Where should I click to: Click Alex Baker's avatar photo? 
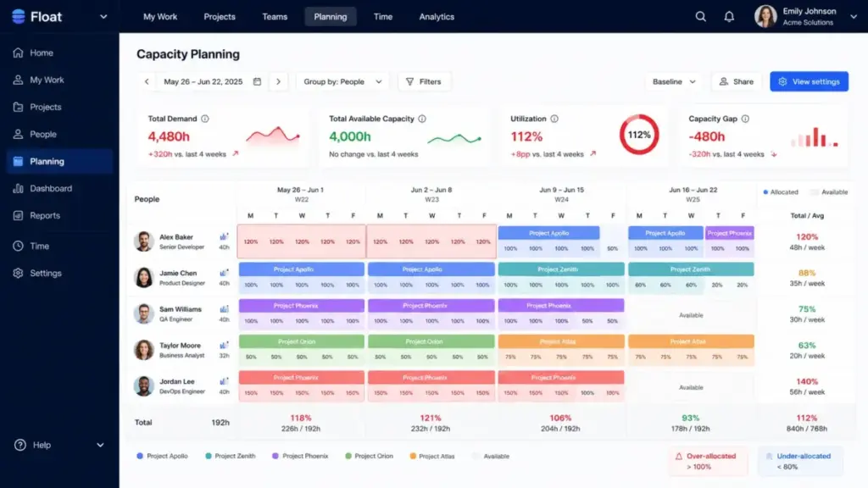tap(144, 241)
